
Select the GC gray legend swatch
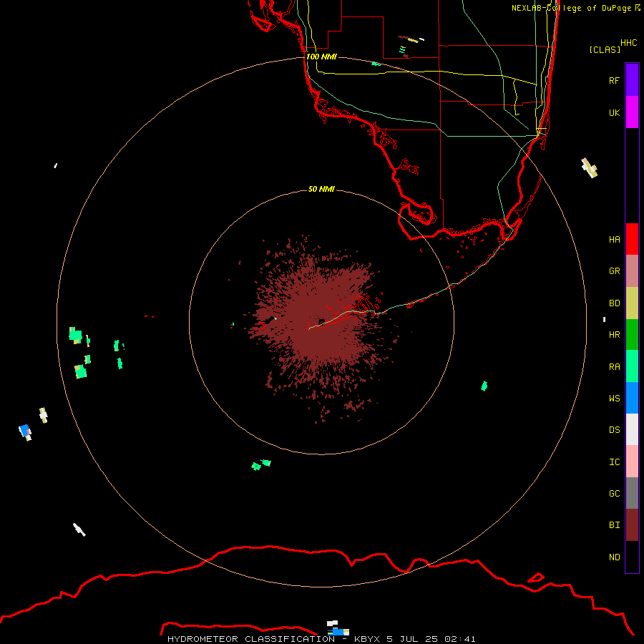632,493
